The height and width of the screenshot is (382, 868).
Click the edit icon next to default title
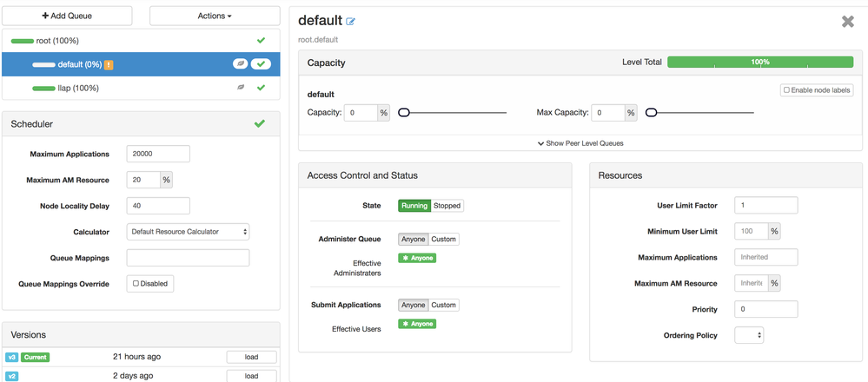click(x=351, y=22)
